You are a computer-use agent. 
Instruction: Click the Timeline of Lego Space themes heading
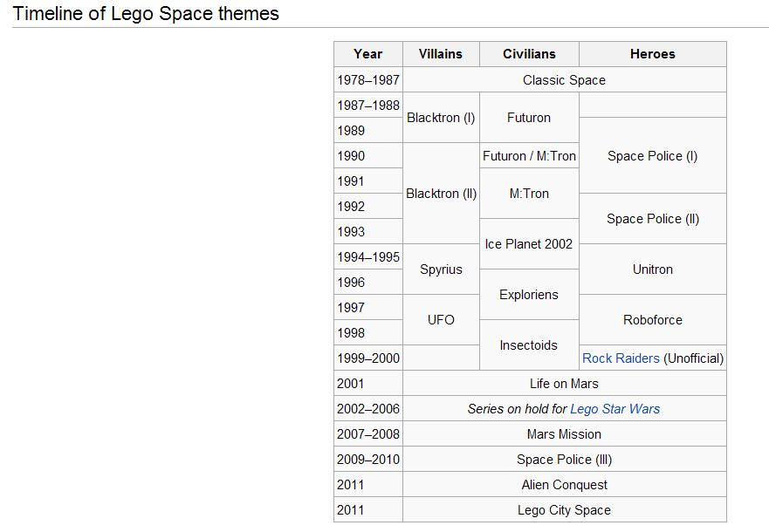point(146,14)
